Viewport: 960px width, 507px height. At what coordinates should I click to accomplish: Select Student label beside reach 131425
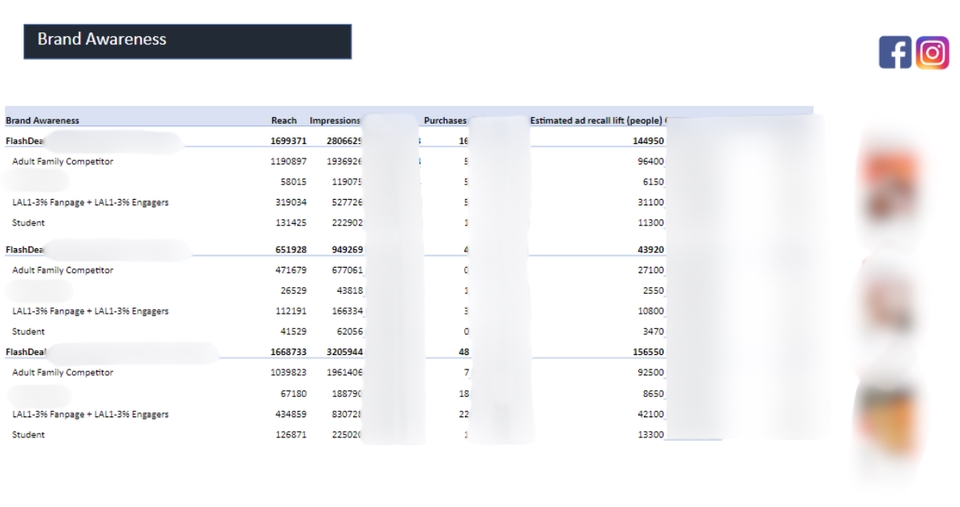point(28,223)
